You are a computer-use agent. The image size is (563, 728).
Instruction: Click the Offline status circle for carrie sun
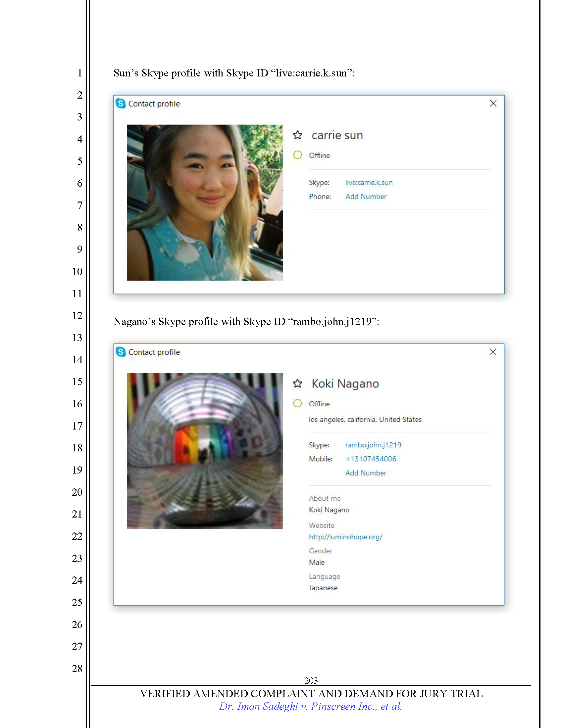[x=297, y=155]
